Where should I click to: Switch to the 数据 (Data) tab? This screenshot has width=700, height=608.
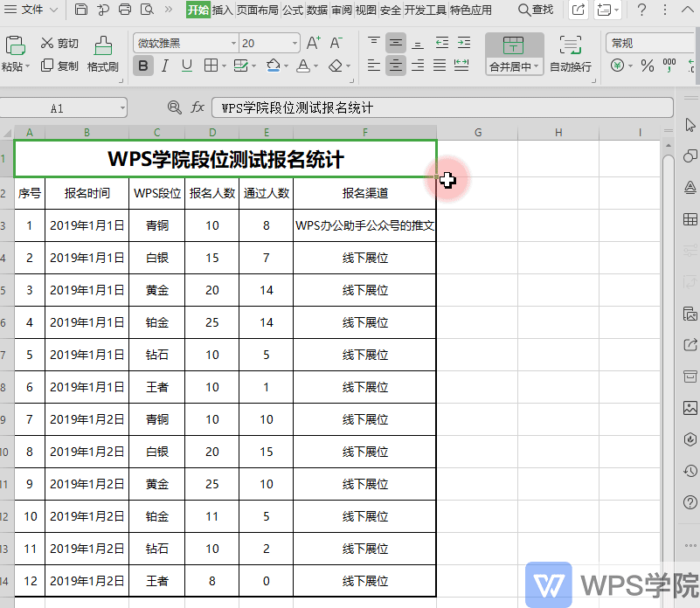tap(317, 10)
